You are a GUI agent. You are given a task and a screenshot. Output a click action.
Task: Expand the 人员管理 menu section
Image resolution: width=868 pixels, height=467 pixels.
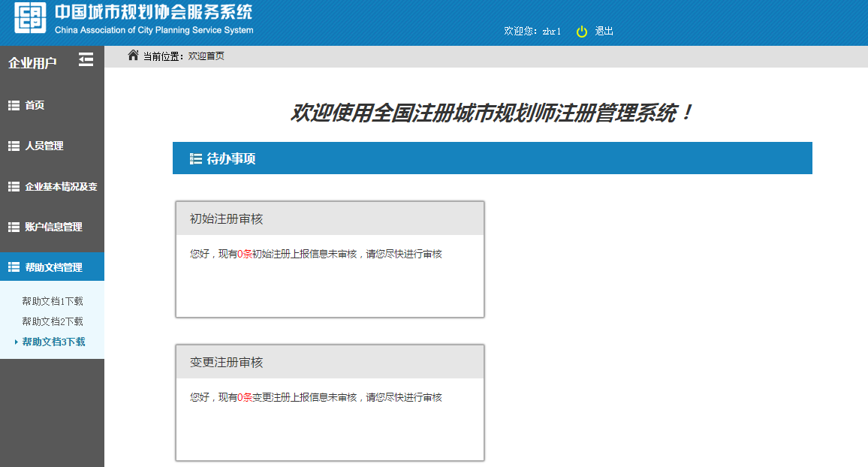[x=44, y=146]
